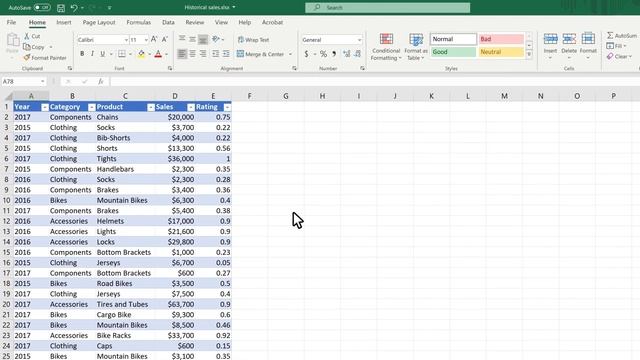The height and width of the screenshot is (360, 640).
Task: Click the Increase Decimal icon
Action: tap(347, 54)
